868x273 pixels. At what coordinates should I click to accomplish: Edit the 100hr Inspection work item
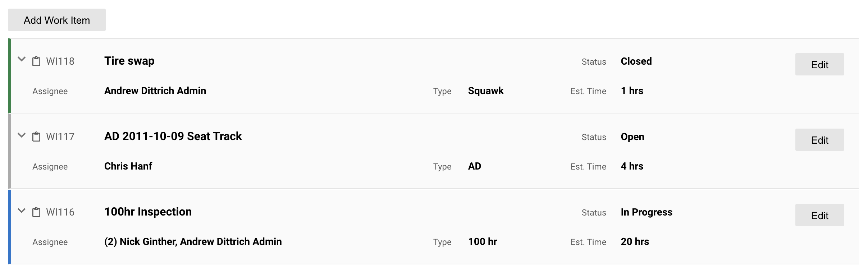(x=819, y=215)
